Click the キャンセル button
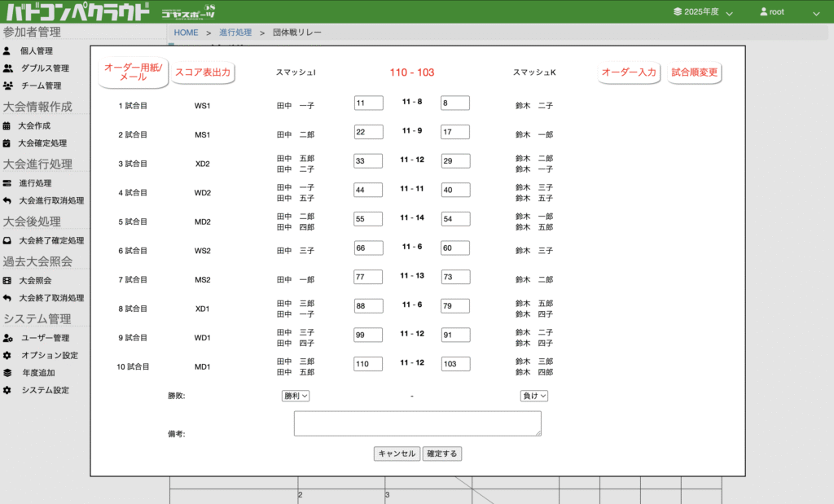The image size is (834, 504). click(x=397, y=454)
